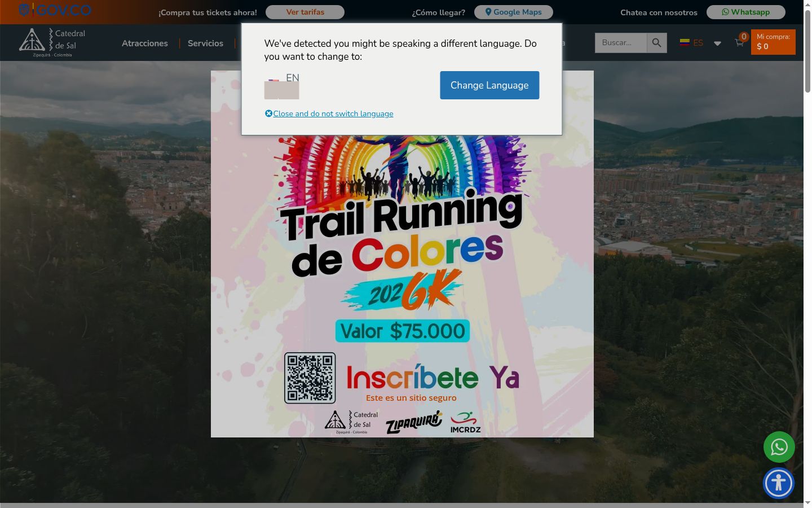812x508 pixels.
Task: Open the Servicios menu
Action: click(205, 43)
